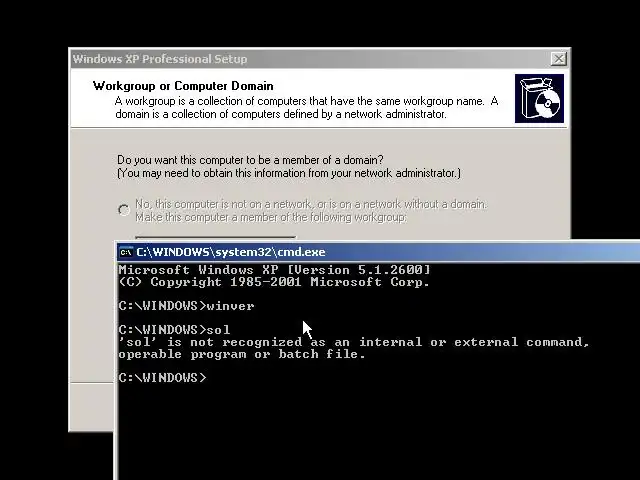Screen dimensions: 640x480
Task: Click 'Do you want this computer to be a member' question
Action: pyautogui.click(x=250, y=160)
